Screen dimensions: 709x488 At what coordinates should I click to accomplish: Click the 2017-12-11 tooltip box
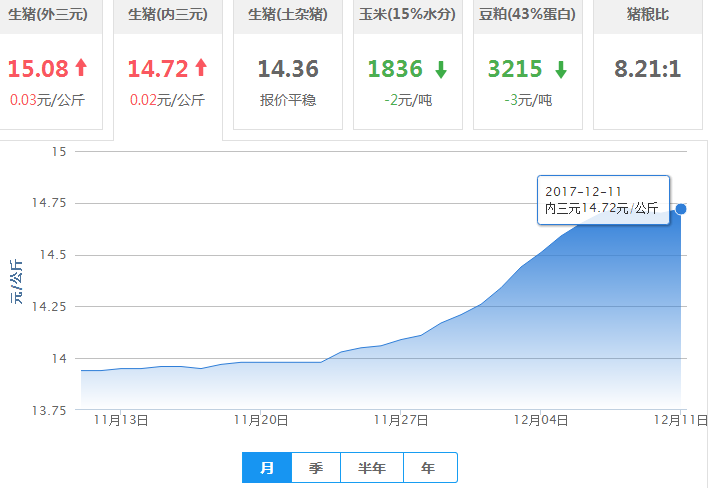point(603,199)
